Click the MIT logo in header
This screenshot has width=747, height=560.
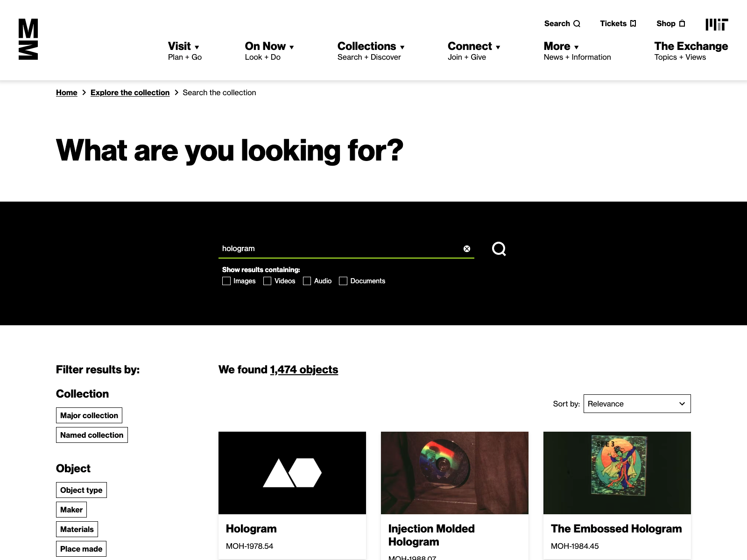click(x=717, y=24)
